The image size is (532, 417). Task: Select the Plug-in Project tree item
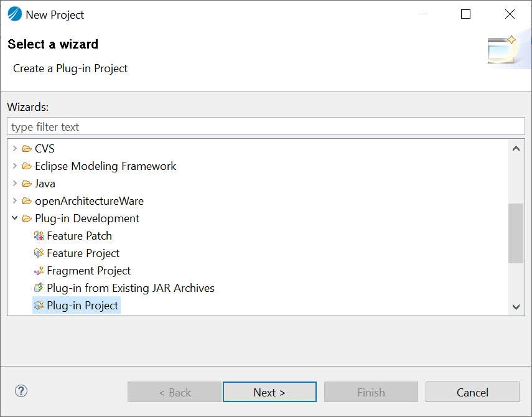click(82, 306)
